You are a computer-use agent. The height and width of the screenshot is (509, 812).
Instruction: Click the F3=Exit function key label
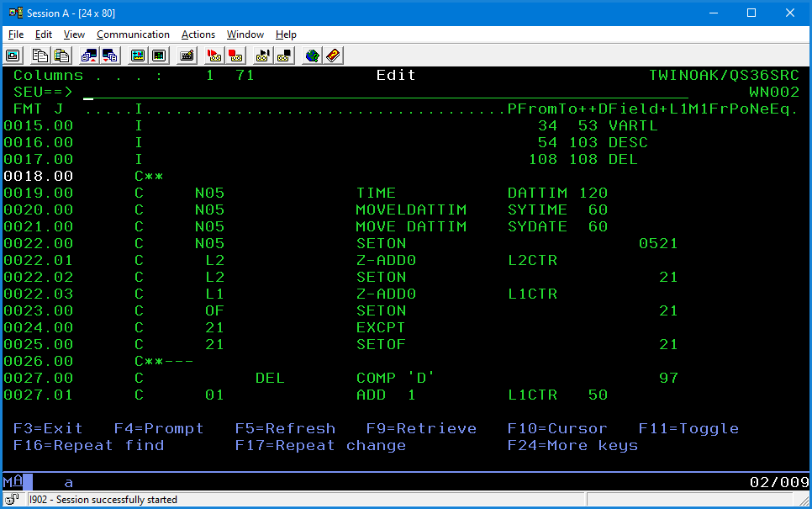click(48, 429)
